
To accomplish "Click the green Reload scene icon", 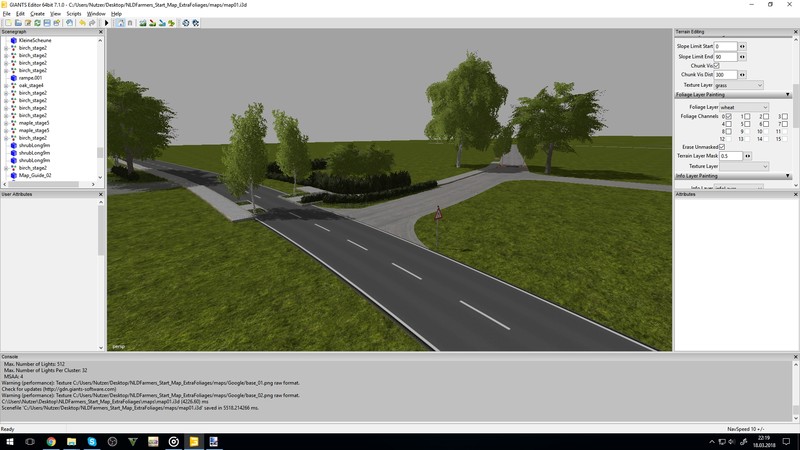I will tap(37, 23).
